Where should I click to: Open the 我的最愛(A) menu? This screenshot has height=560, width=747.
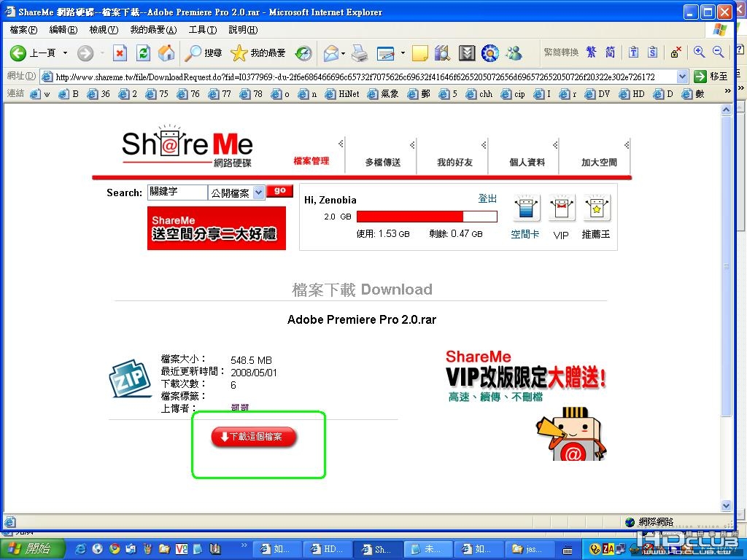(153, 30)
